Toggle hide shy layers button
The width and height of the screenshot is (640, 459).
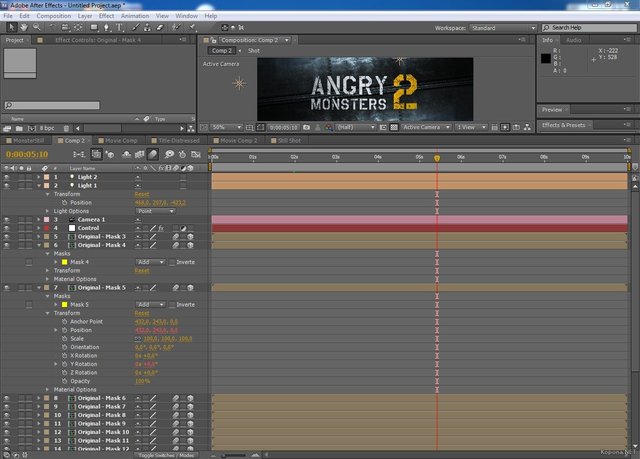click(x=127, y=154)
